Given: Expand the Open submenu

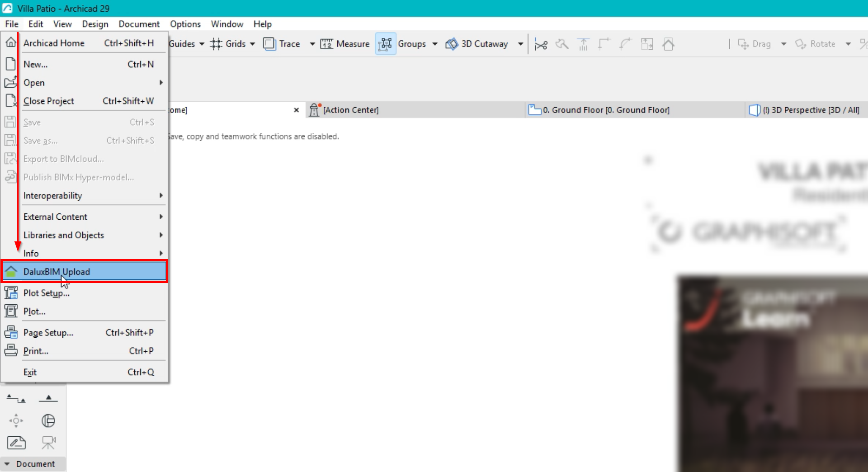Looking at the screenshot, I should (85, 83).
